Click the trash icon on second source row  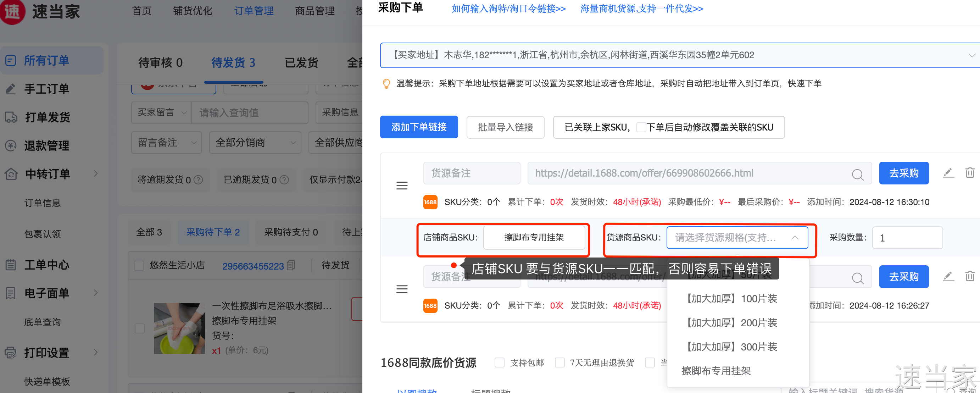[969, 276]
